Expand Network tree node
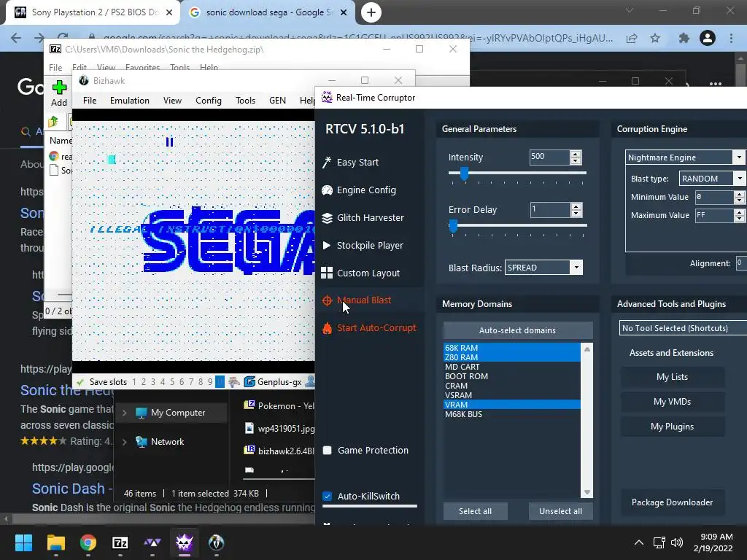The image size is (747, 560). 124,442
